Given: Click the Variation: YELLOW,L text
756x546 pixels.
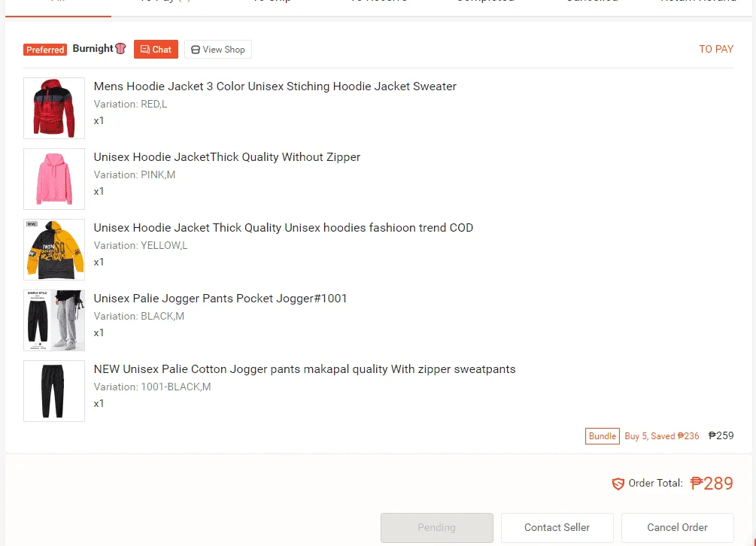Looking at the screenshot, I should click(141, 246).
